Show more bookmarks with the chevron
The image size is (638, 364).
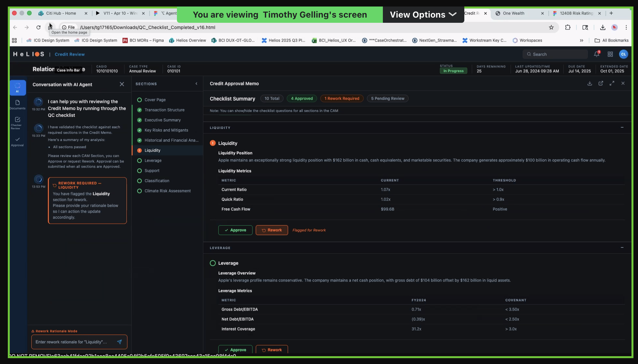582,40
